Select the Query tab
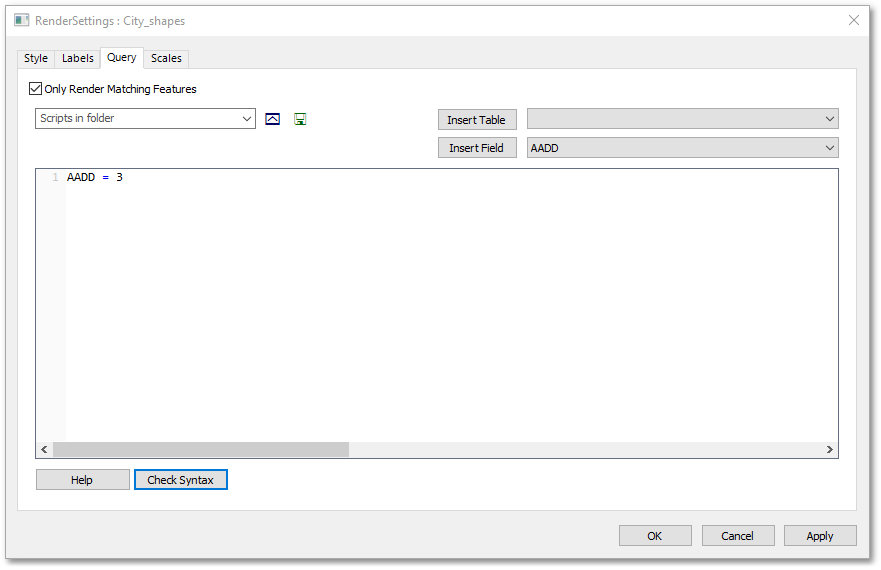Screen dimensions: 881x570 point(122,58)
